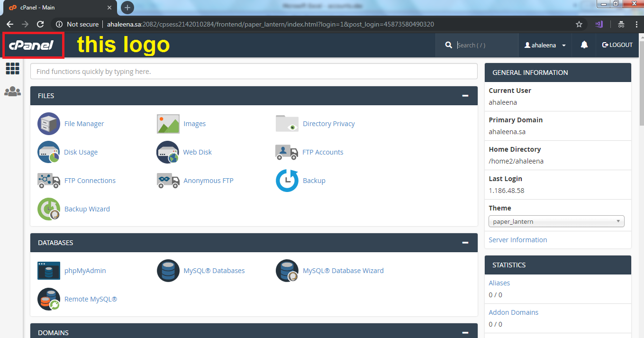
Task: Click the cPanel logo
Action: click(x=31, y=46)
